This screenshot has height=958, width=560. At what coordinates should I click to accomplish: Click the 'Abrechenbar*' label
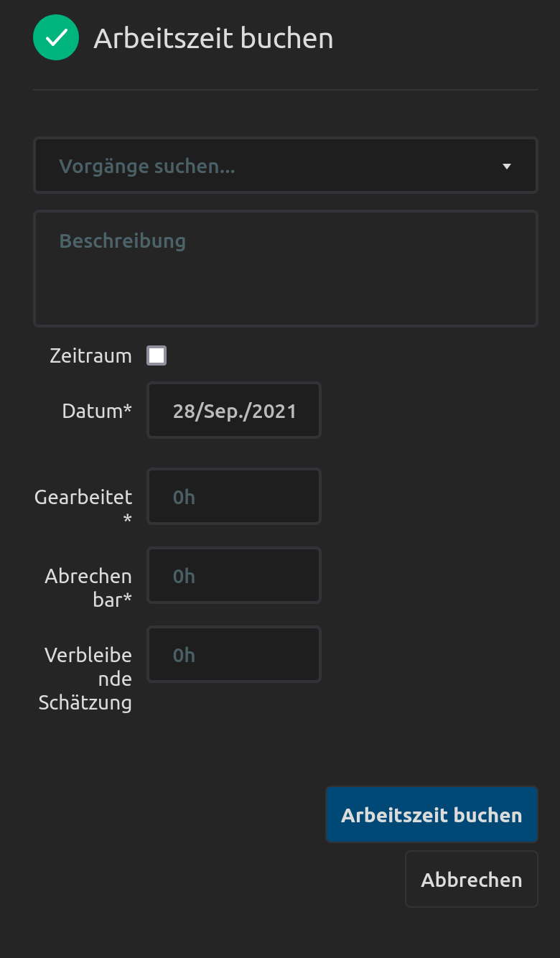pyautogui.click(x=89, y=587)
